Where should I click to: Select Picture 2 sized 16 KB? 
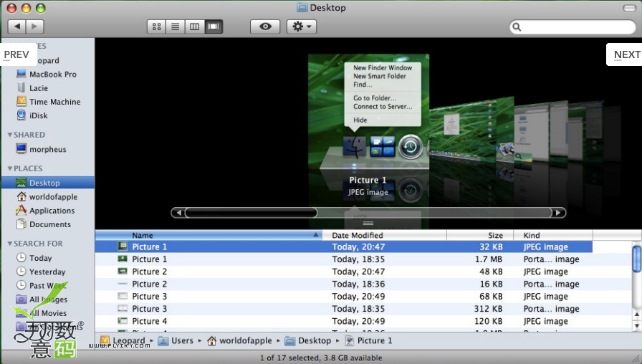click(363, 284)
